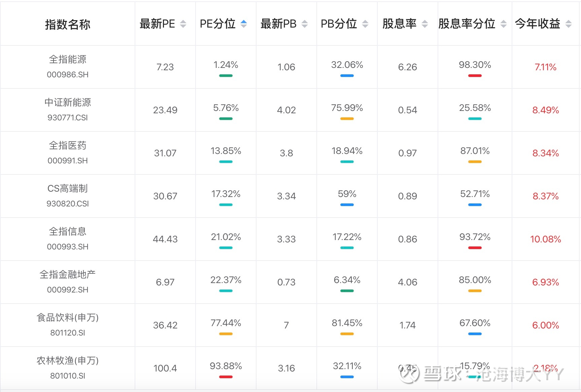Click red bar under 93.88%
Image resolution: width=581 pixels, height=392 pixels.
point(226,377)
